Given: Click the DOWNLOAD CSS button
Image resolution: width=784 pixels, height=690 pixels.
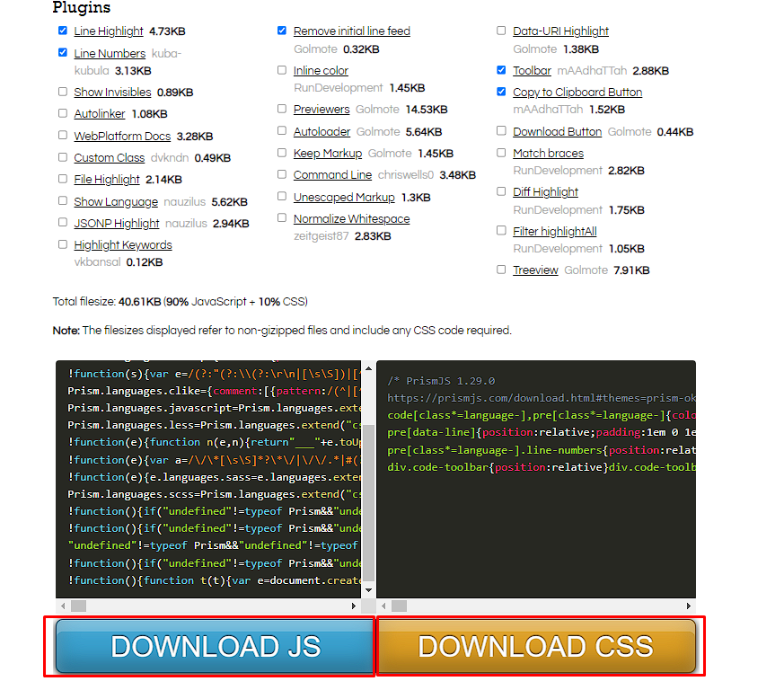Looking at the screenshot, I should pyautogui.click(x=536, y=646).
